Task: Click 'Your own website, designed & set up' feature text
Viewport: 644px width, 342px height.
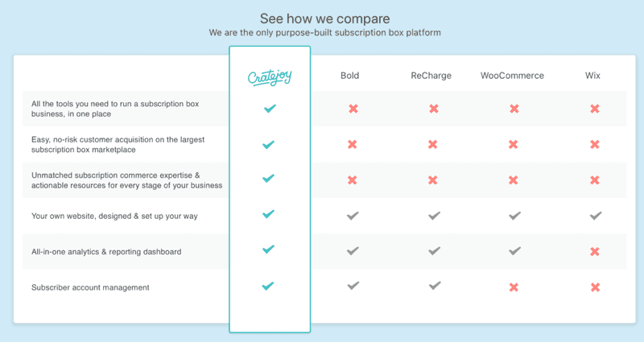Action: [114, 216]
